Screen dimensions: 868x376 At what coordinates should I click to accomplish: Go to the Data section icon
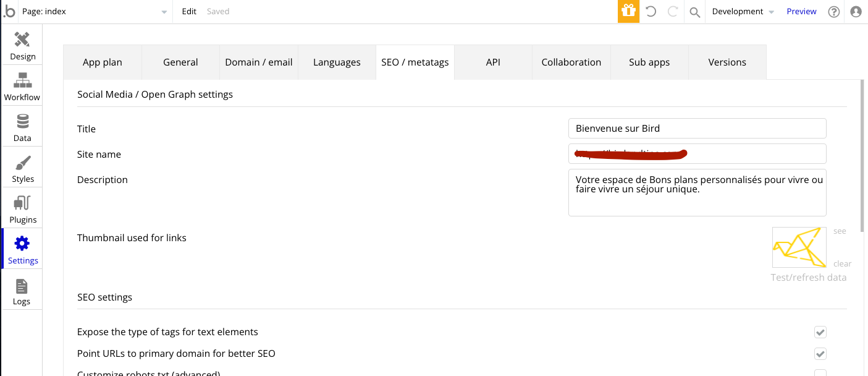(22, 127)
